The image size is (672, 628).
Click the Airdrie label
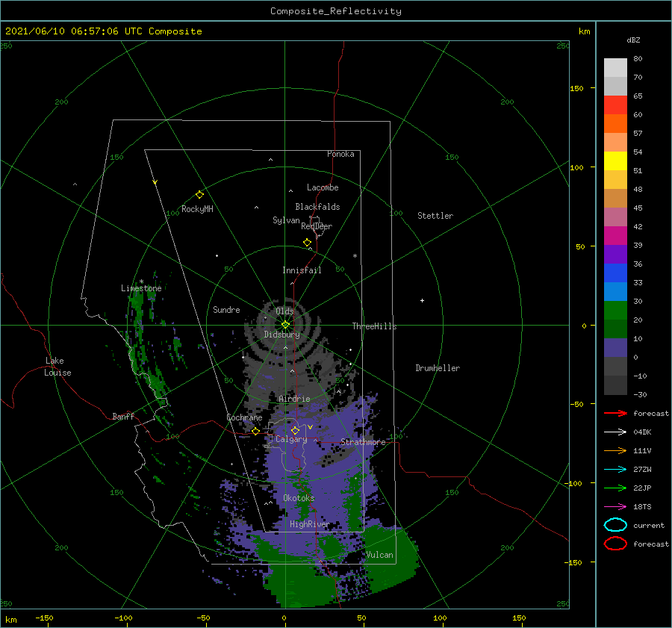pyautogui.click(x=294, y=399)
